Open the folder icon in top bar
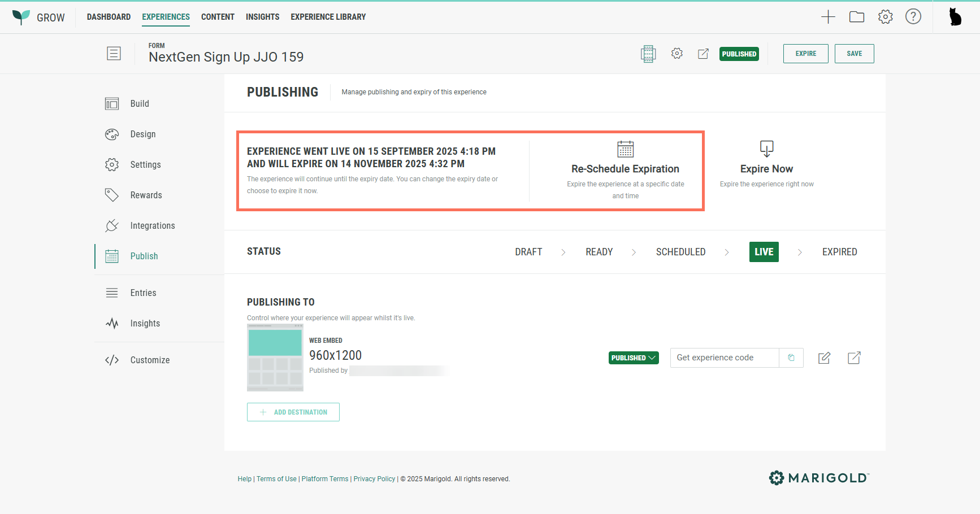Viewport: 980px width, 514px height. point(857,17)
